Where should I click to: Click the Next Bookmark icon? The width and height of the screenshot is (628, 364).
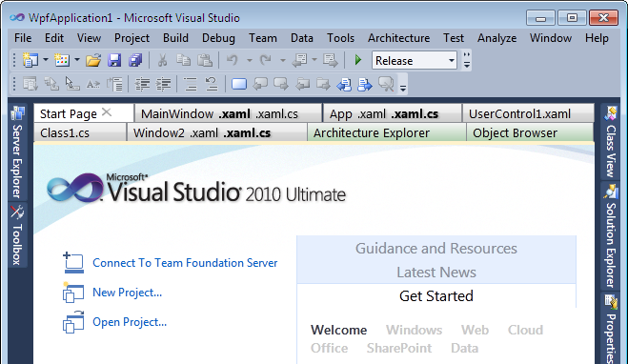click(281, 84)
